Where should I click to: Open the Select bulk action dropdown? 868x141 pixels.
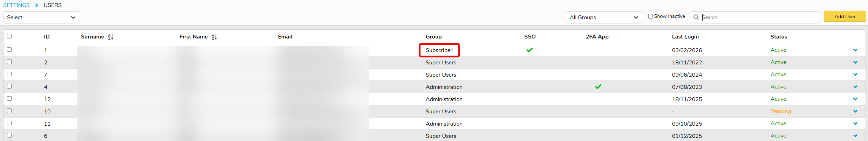(41, 17)
